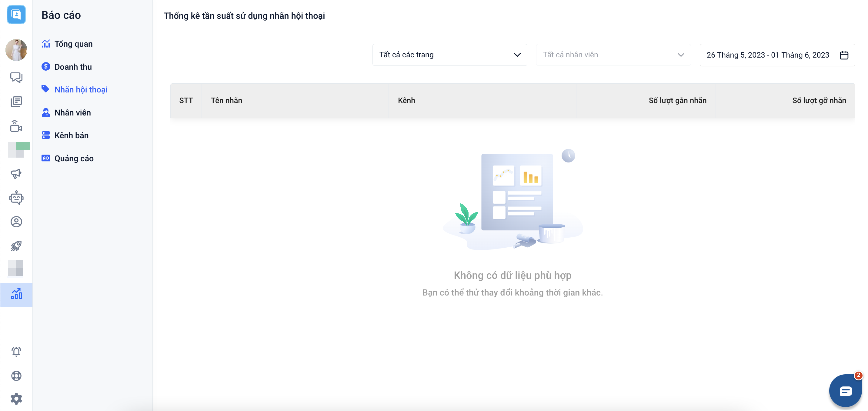The height and width of the screenshot is (411, 868).
Task: Open the Quảng cáo report
Action: (x=74, y=158)
